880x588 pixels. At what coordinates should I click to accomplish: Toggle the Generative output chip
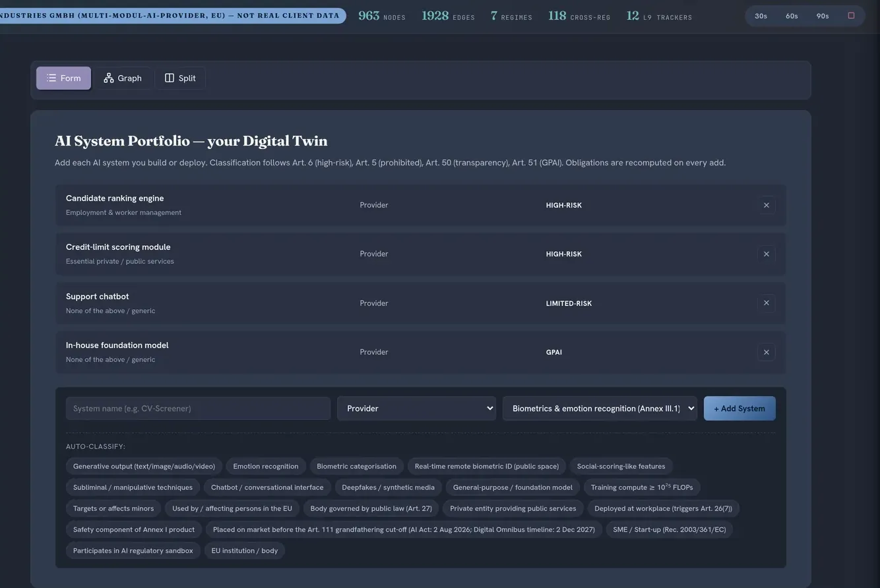click(144, 466)
